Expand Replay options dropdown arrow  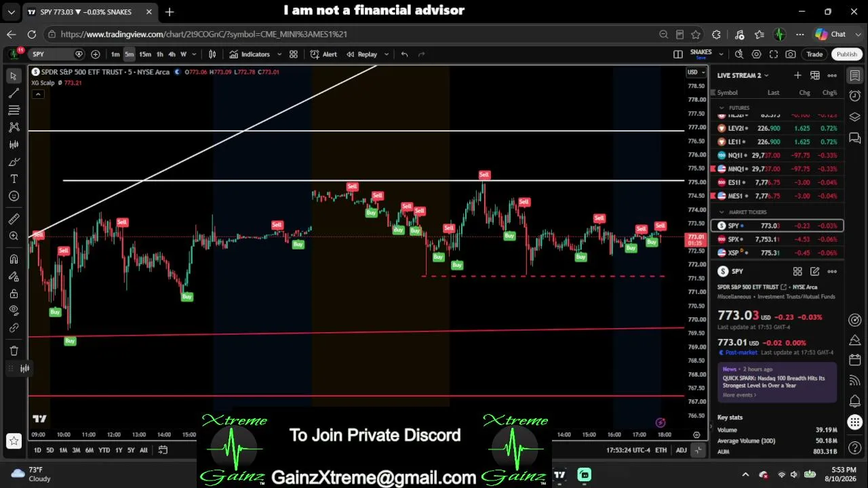point(387,54)
